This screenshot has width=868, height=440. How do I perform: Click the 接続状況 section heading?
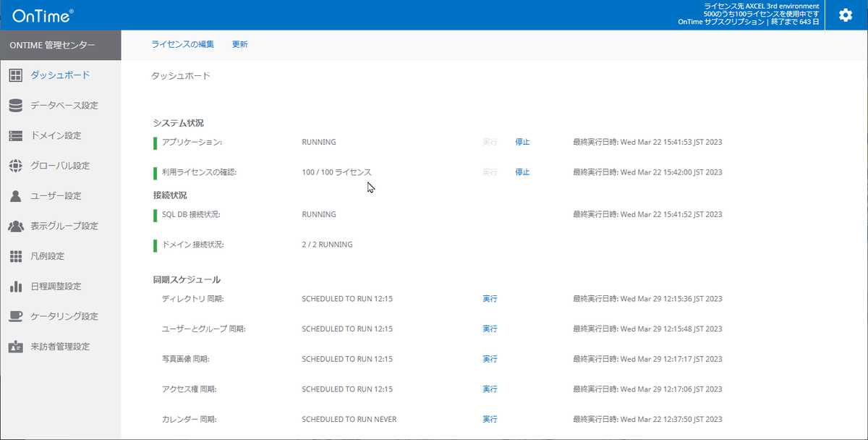pos(170,195)
